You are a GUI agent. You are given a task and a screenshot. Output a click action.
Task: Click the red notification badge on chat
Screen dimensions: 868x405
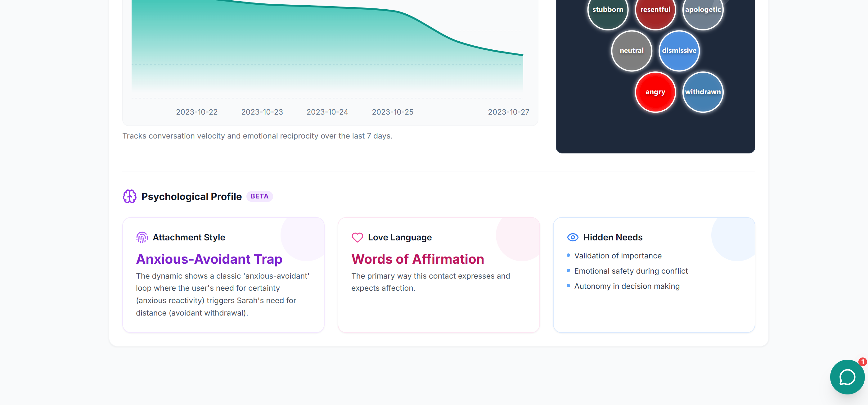(862, 362)
